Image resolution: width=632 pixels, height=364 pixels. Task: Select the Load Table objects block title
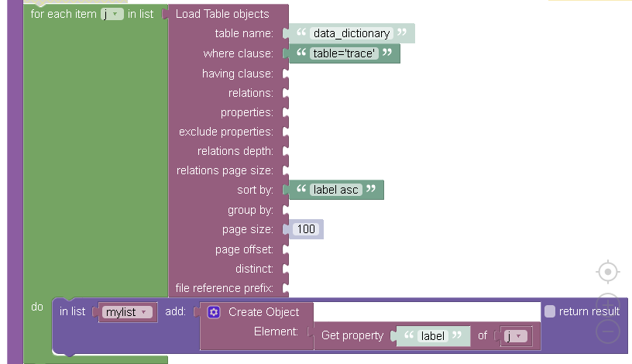click(x=222, y=14)
